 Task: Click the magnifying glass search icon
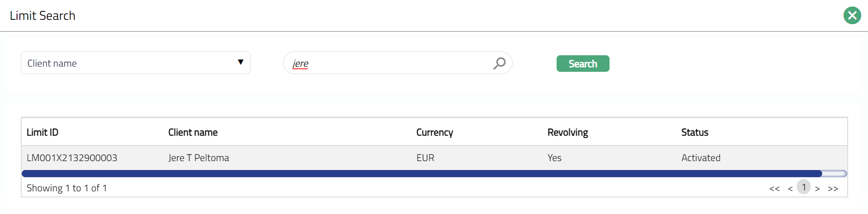click(x=499, y=63)
